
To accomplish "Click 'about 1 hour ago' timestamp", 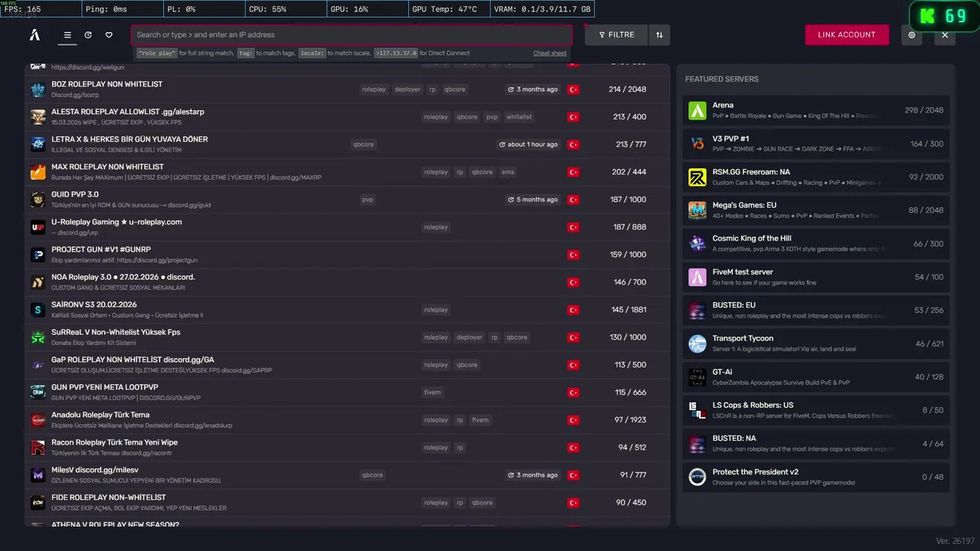I will tap(528, 145).
